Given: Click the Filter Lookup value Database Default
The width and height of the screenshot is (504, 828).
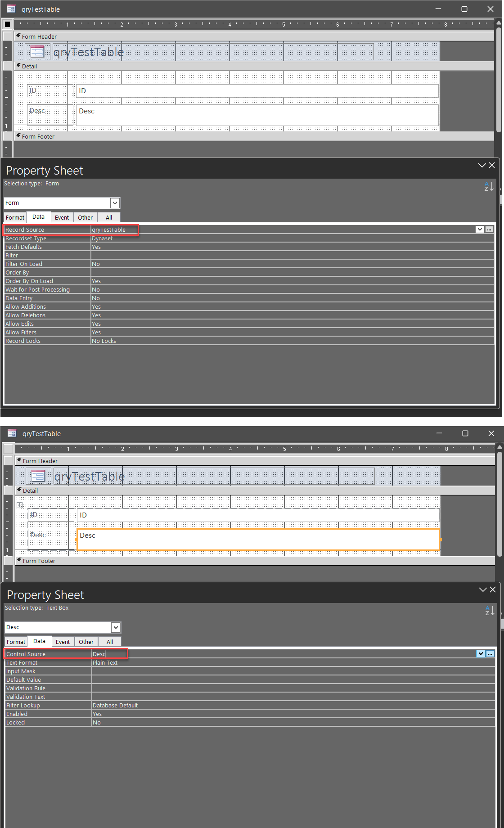Looking at the screenshot, I should coord(115,706).
